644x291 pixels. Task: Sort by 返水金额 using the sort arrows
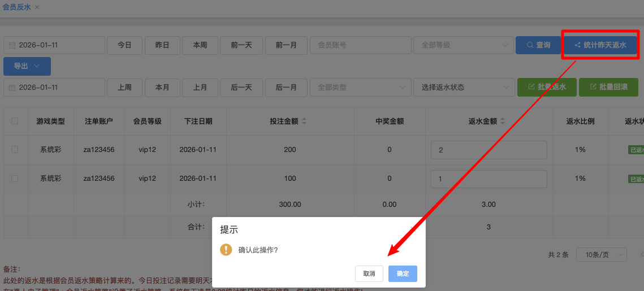tap(502, 121)
